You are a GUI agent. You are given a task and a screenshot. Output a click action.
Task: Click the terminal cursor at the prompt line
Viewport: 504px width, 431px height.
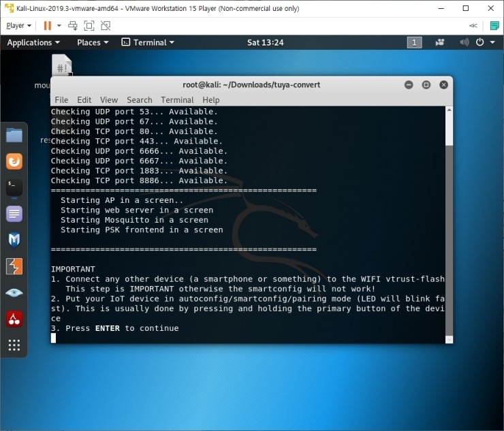(53, 338)
